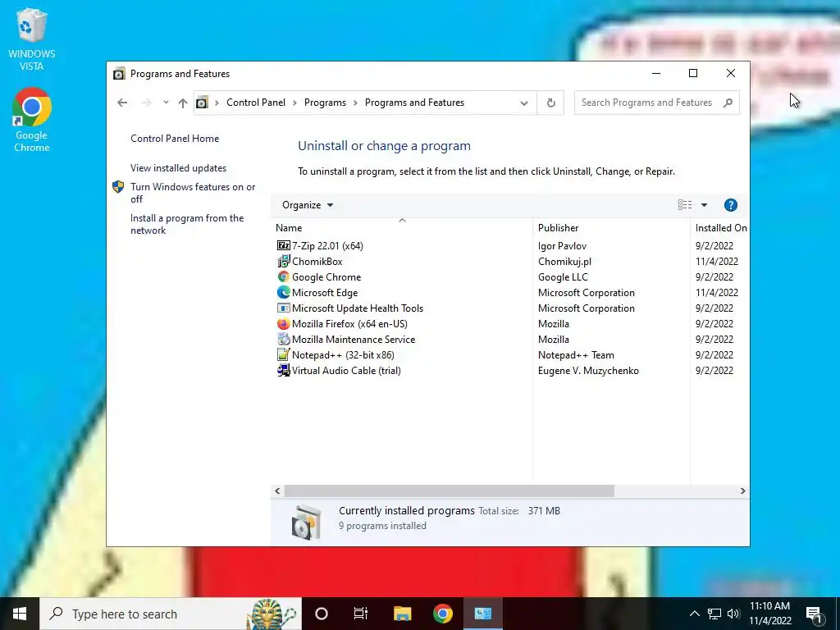This screenshot has height=630, width=840.
Task: Open the More view options dropdown arrow
Action: 704,205
